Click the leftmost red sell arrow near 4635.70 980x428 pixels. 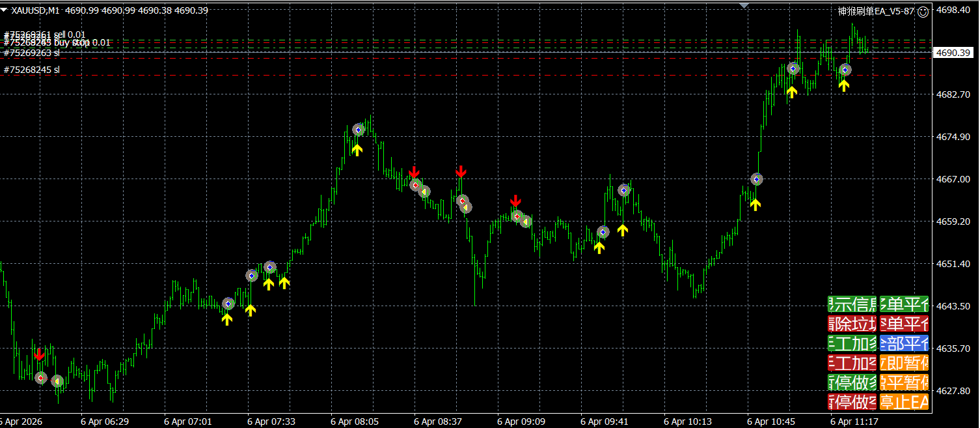[x=39, y=354]
